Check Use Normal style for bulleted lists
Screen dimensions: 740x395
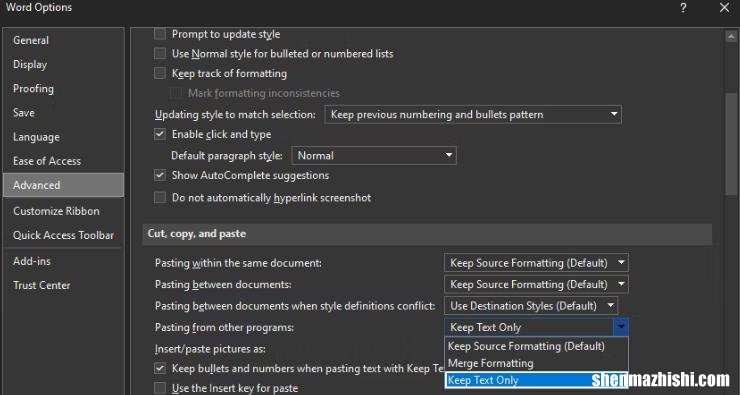[160, 54]
